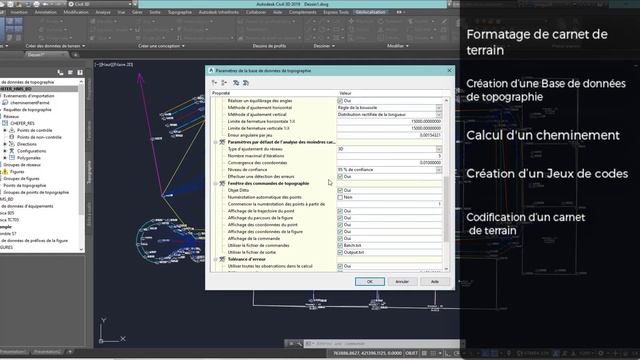Open the Express Tools ribbon tab
This screenshot has height=360, width=640.
click(x=336, y=12)
